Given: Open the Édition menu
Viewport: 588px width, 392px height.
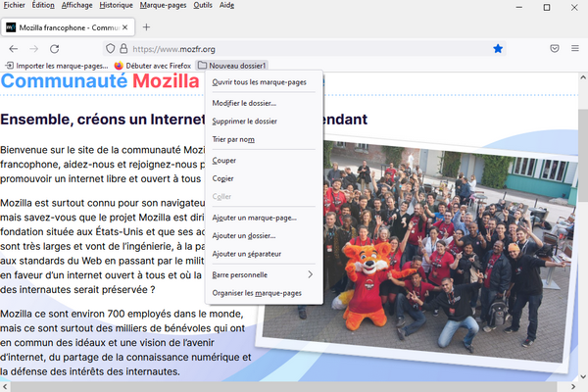Looking at the screenshot, I should pyautogui.click(x=43, y=5).
